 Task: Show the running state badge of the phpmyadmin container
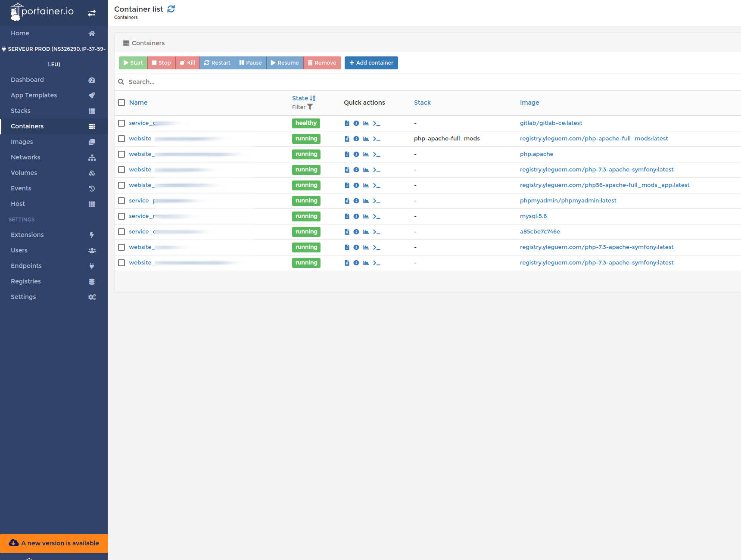(x=306, y=201)
